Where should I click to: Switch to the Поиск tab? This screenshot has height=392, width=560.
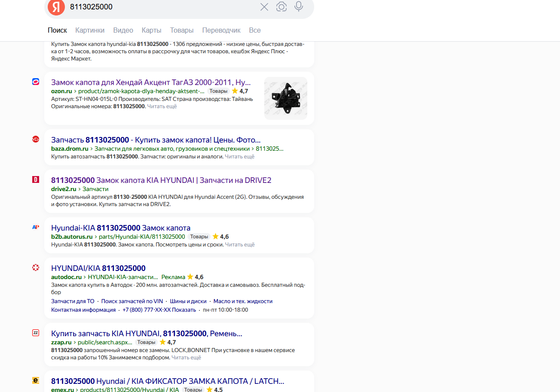coord(57,30)
